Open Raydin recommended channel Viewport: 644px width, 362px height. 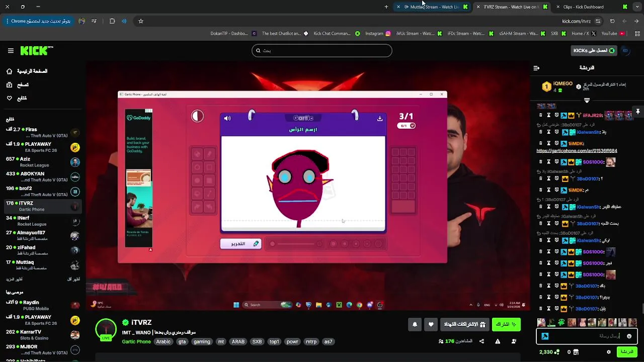43,305
